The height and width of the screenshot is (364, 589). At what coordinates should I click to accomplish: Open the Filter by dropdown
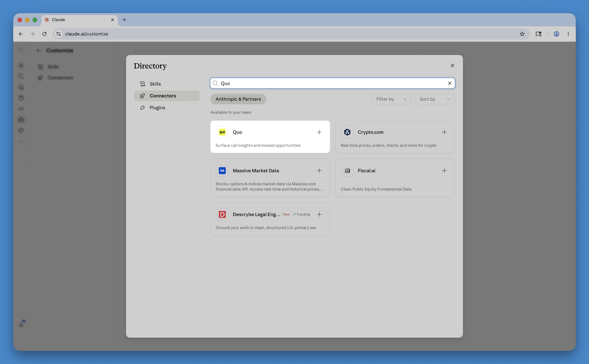tap(392, 99)
